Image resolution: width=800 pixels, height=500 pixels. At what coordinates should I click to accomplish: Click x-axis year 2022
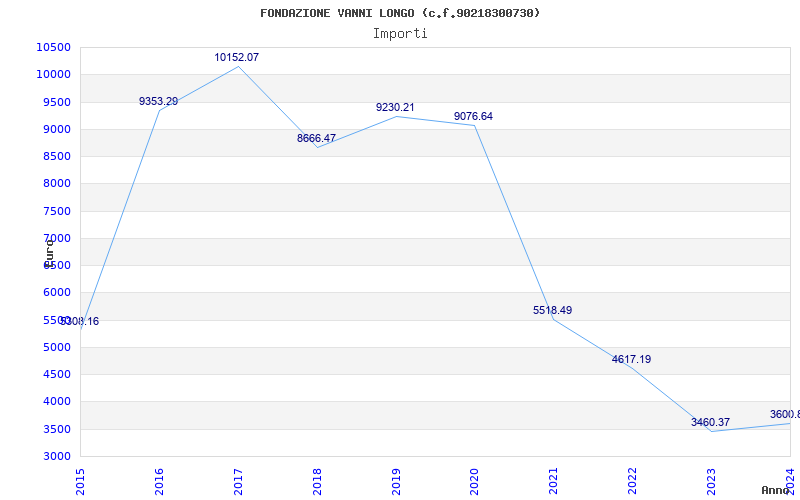(633, 481)
